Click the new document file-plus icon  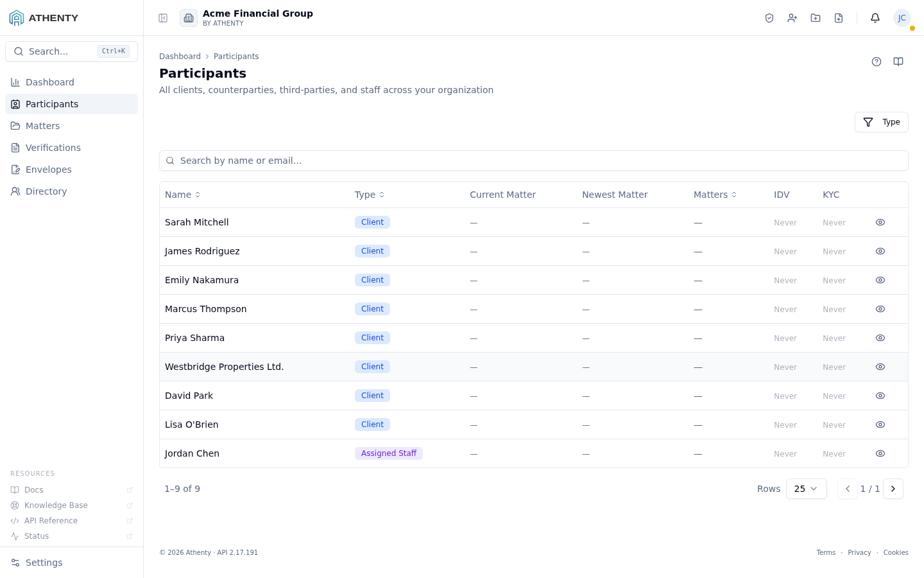[839, 18]
